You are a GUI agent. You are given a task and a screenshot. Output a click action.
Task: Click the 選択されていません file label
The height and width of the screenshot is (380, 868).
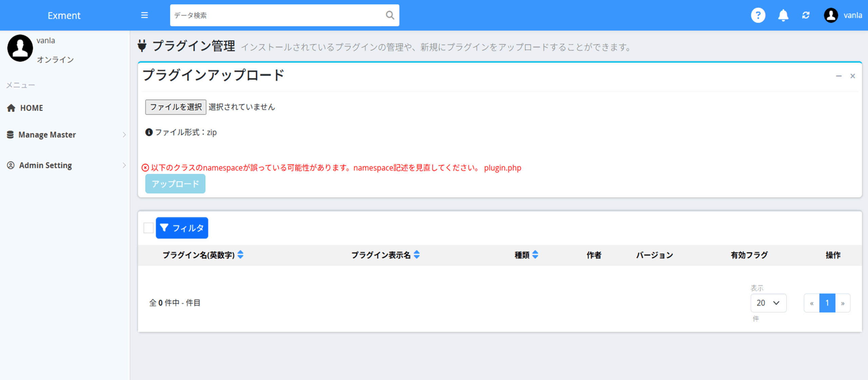pyautogui.click(x=242, y=107)
